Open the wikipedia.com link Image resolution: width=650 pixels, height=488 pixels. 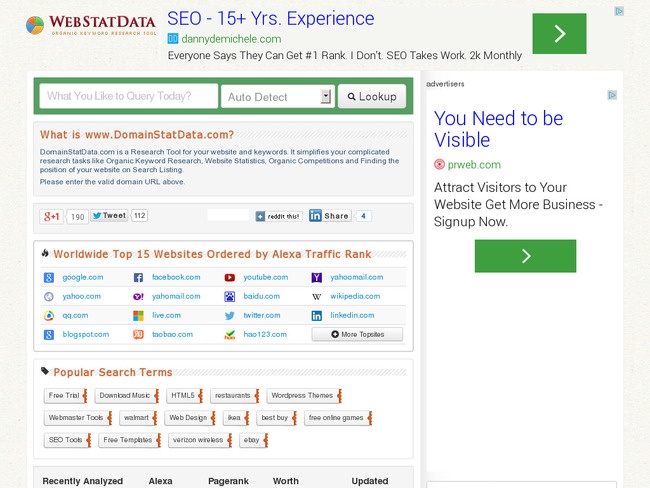(x=355, y=296)
